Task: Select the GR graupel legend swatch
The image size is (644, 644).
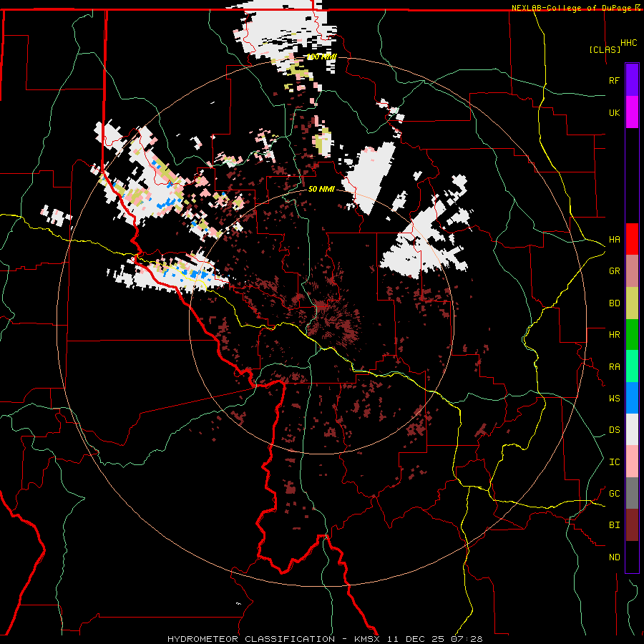Action: click(x=632, y=271)
